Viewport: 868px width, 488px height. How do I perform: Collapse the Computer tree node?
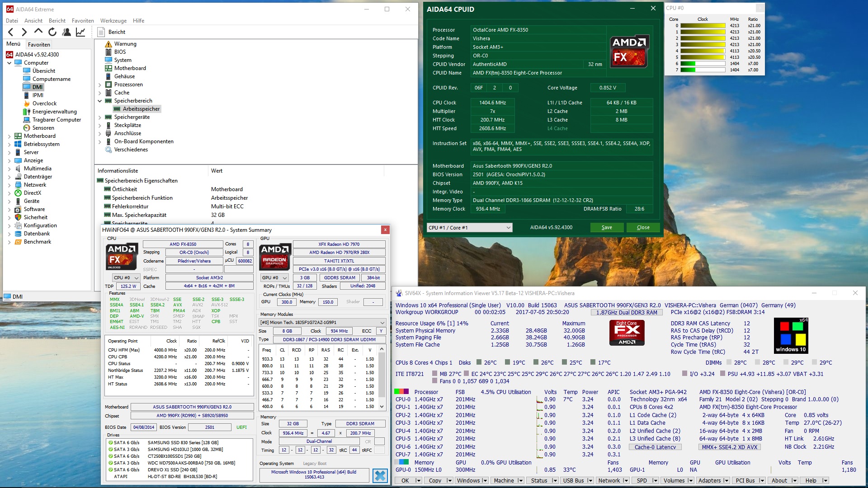click(x=9, y=63)
